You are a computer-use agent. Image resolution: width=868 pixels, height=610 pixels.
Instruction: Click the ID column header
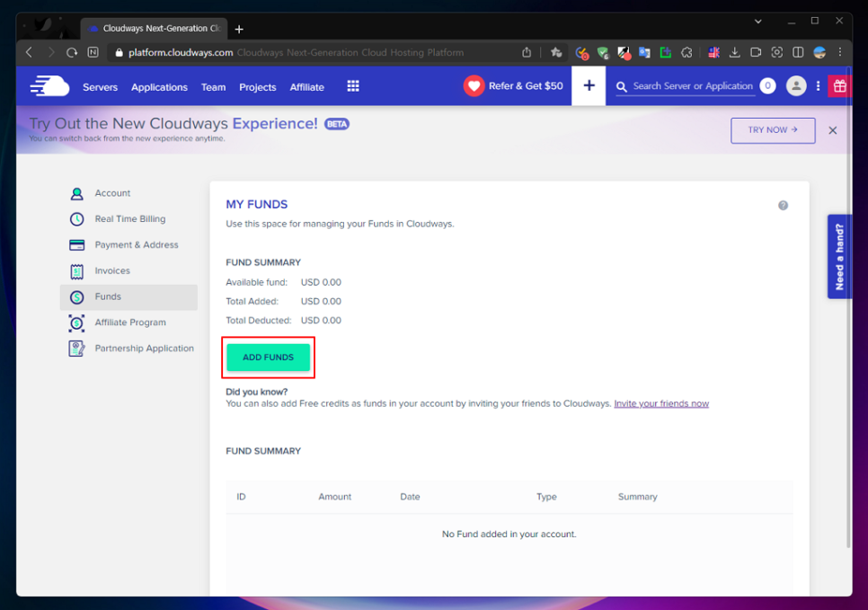click(x=242, y=497)
